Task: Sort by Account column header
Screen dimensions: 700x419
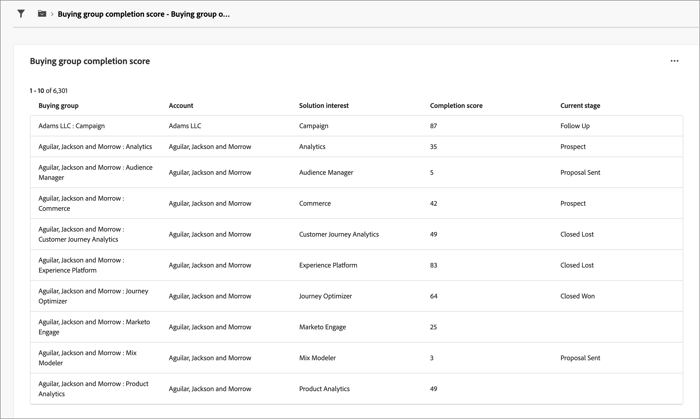Action: click(181, 105)
